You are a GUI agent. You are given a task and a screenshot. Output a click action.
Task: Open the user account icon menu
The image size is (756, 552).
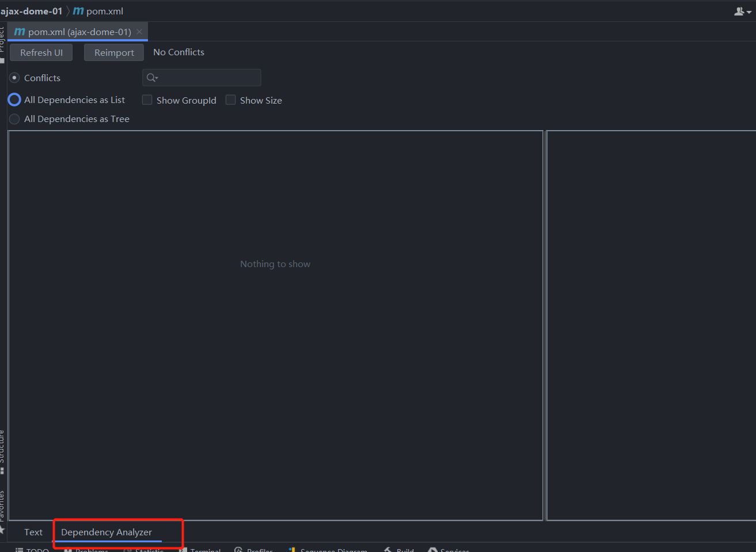[743, 11]
